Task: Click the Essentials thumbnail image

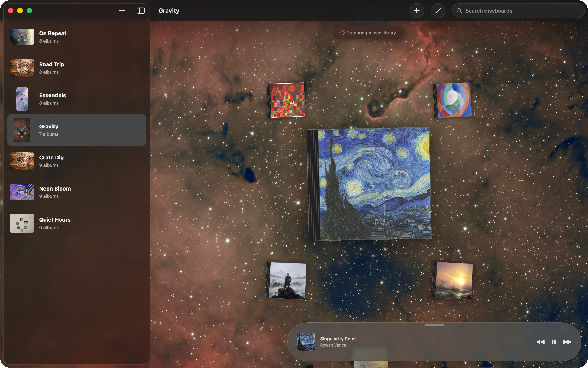Action: tap(22, 99)
